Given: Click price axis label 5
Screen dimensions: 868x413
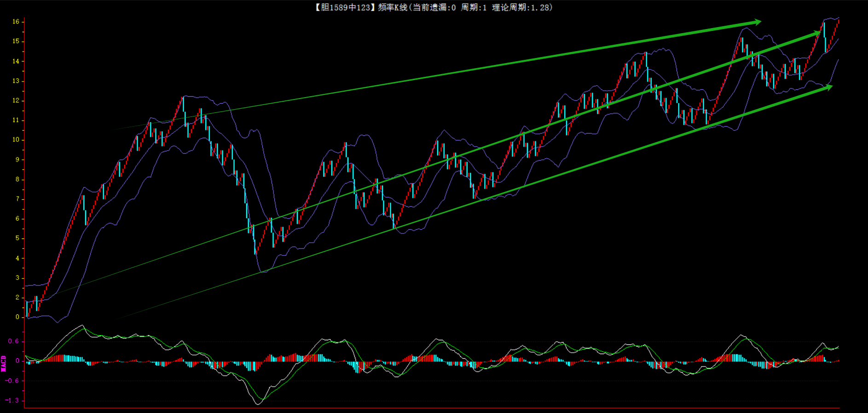Looking at the screenshot, I should tap(17, 238).
